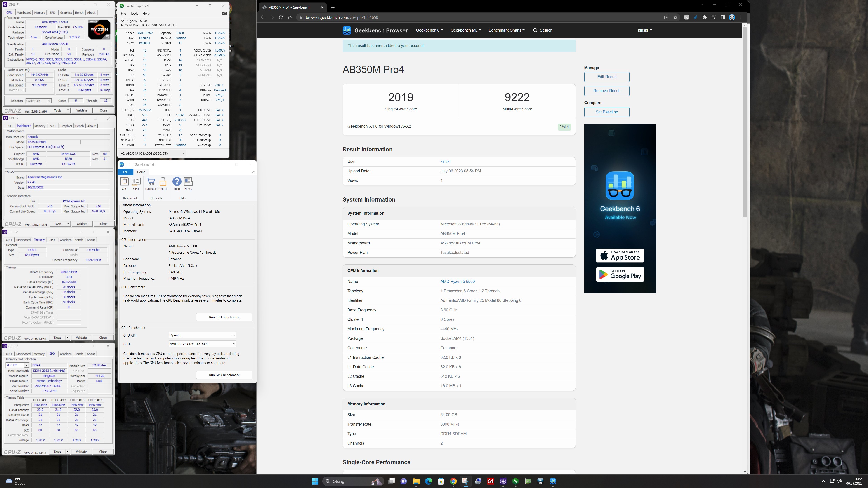Click the Edit Result button

click(x=606, y=77)
